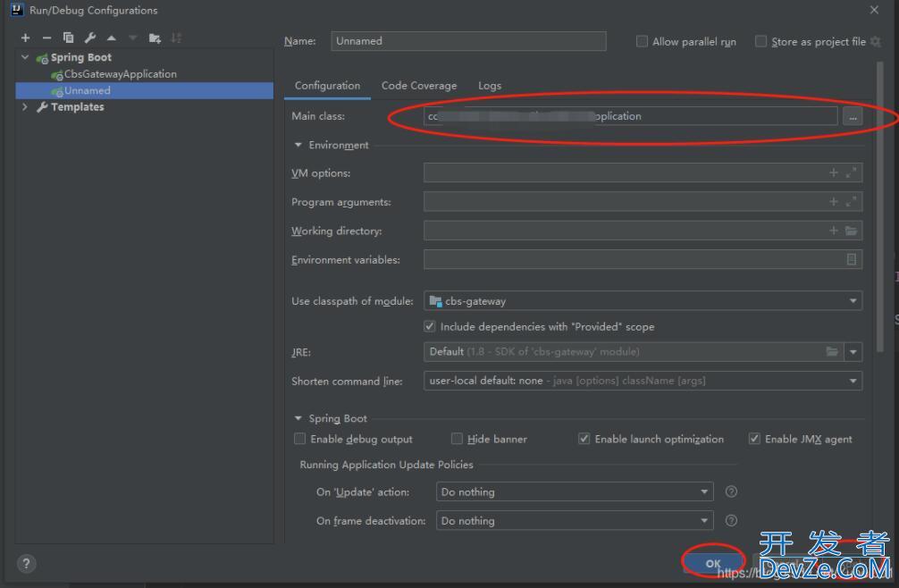
Task: Uncheck Include dependencies with Provided scope
Action: click(x=430, y=326)
